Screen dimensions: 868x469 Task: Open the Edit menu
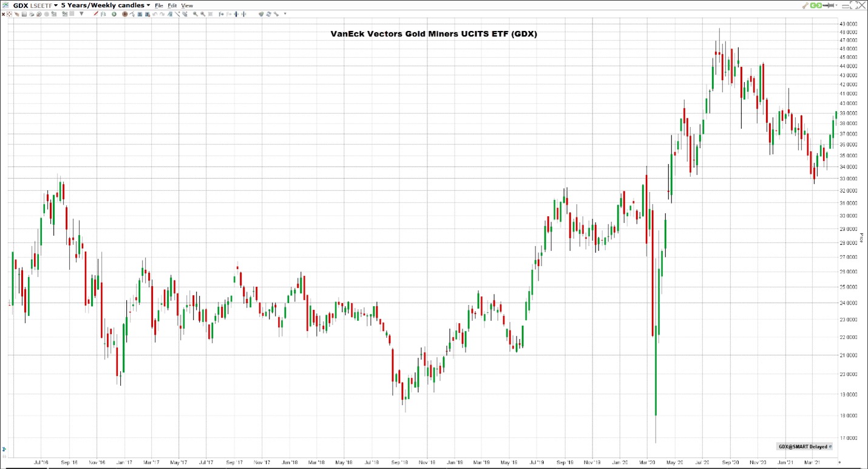pyautogui.click(x=172, y=5)
